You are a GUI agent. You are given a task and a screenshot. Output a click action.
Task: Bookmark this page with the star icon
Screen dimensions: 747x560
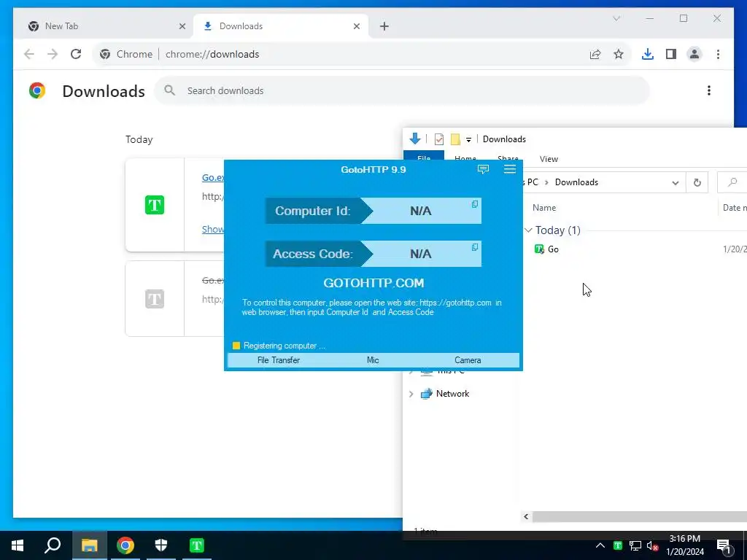(619, 54)
